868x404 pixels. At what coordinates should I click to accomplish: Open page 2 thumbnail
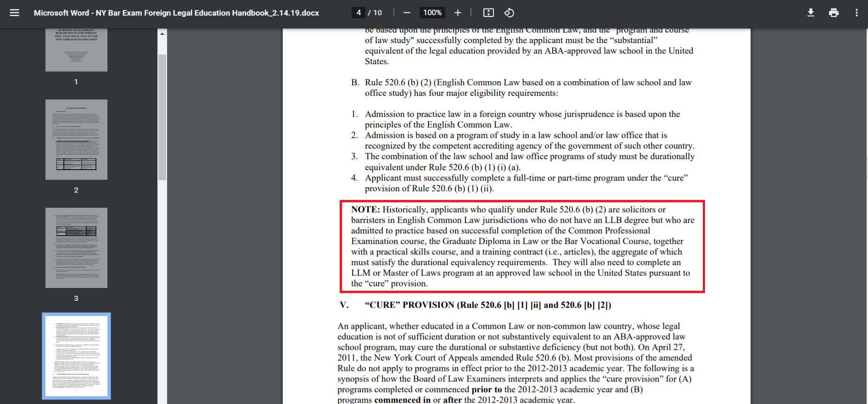[x=76, y=139]
